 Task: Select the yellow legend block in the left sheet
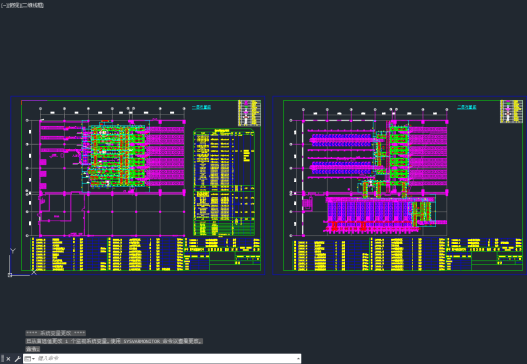point(249,113)
